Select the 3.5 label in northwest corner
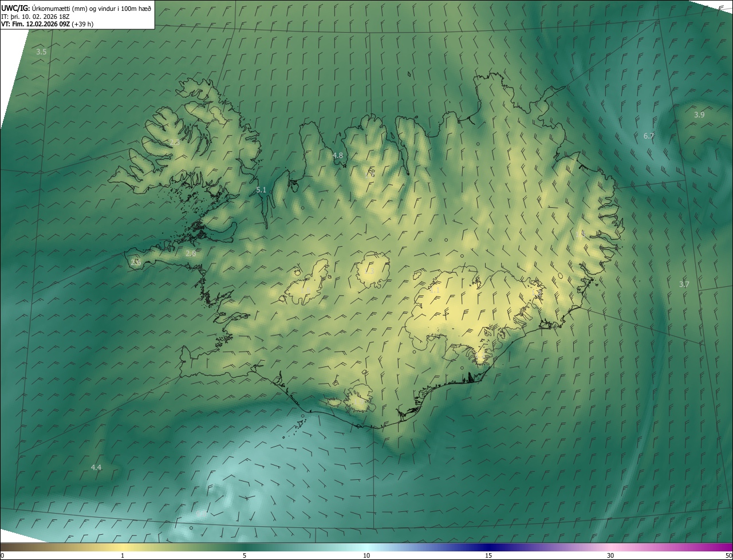The image size is (733, 560). click(41, 52)
